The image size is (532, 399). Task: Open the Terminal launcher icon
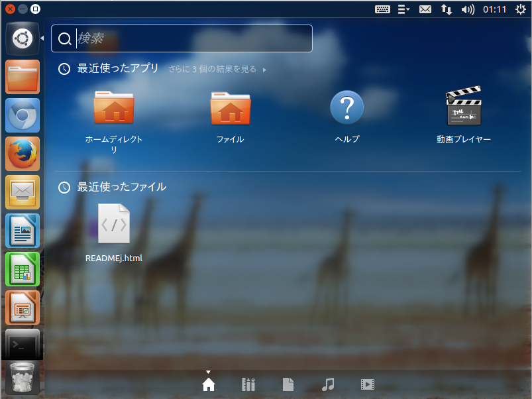coord(23,345)
